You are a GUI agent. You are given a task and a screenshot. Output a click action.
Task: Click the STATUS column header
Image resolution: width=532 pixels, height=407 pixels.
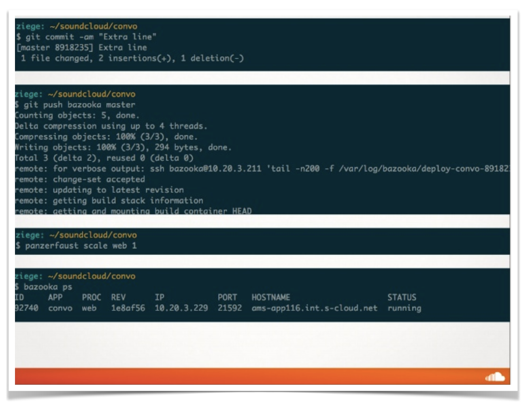click(402, 297)
